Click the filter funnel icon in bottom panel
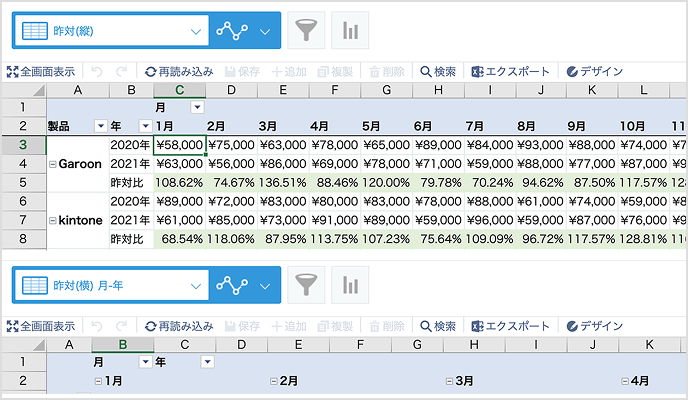 [306, 284]
